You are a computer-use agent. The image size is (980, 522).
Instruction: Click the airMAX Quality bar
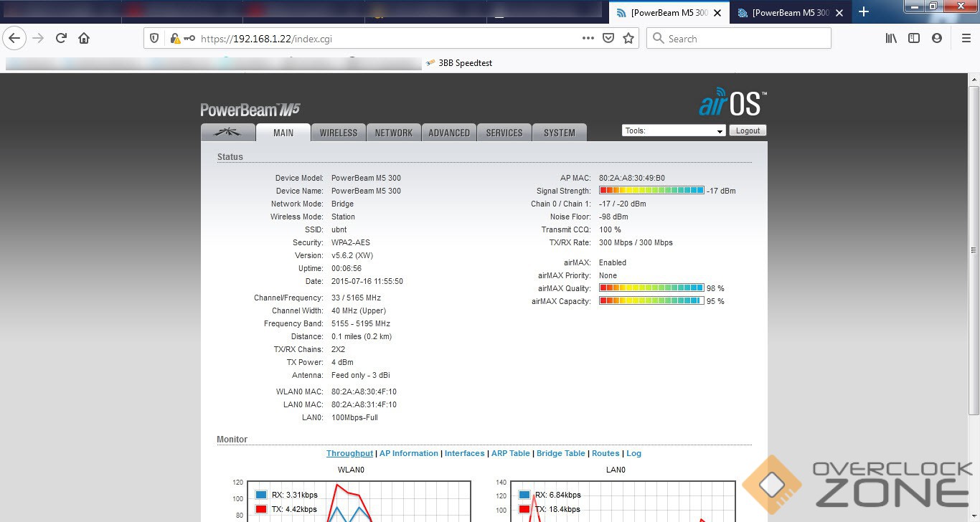tap(651, 288)
